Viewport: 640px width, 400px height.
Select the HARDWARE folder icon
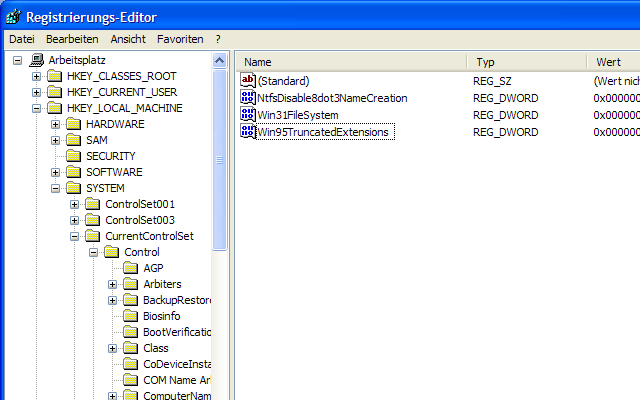tap(74, 124)
